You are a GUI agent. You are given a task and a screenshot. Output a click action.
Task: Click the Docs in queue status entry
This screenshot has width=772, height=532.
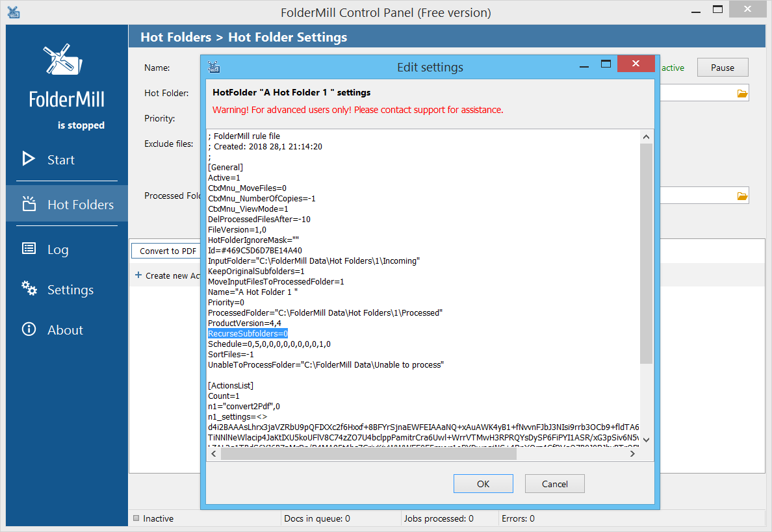tap(317, 518)
